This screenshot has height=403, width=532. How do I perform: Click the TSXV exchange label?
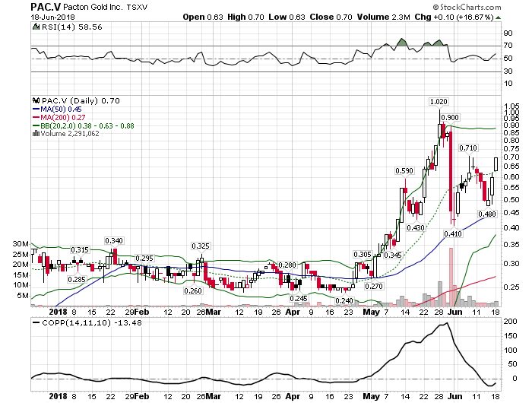[138, 7]
